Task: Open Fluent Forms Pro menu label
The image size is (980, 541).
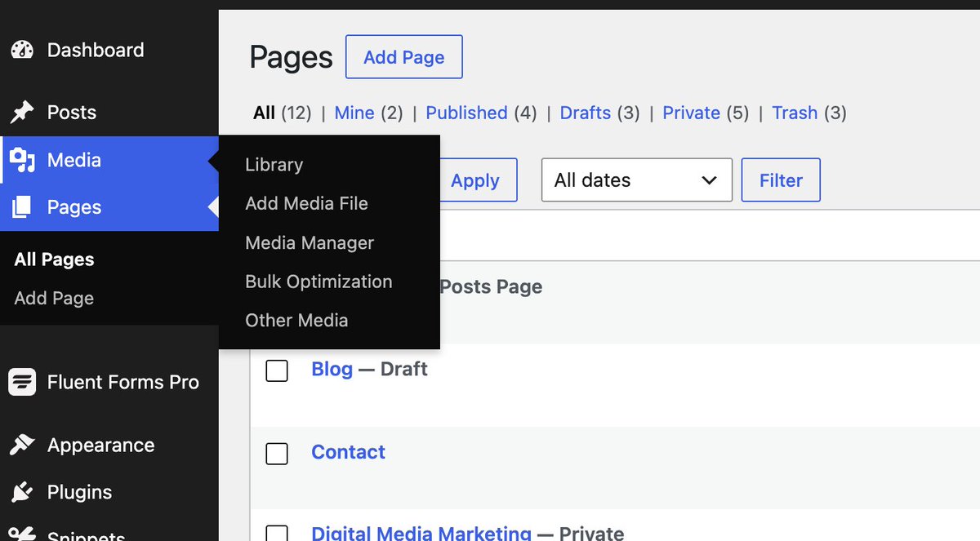Action: coord(123,382)
